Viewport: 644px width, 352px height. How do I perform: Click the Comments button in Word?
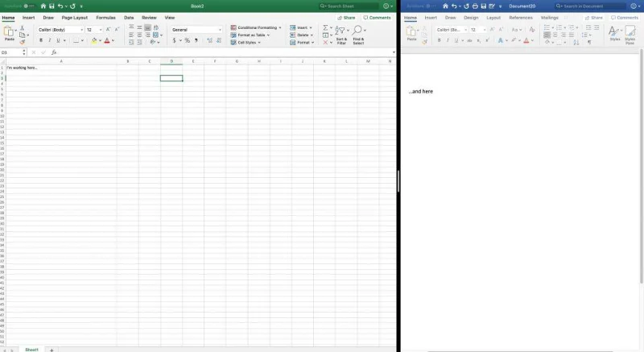(624, 17)
